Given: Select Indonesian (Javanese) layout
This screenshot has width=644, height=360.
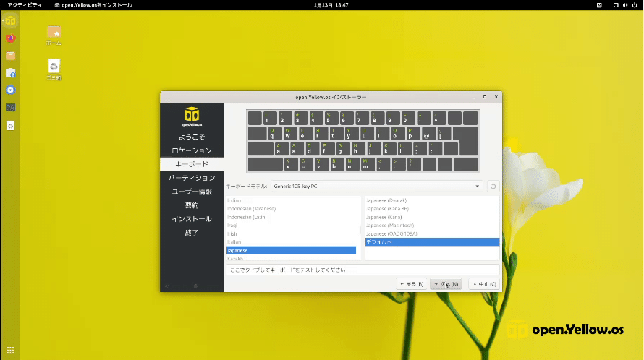Looking at the screenshot, I should [291, 208].
